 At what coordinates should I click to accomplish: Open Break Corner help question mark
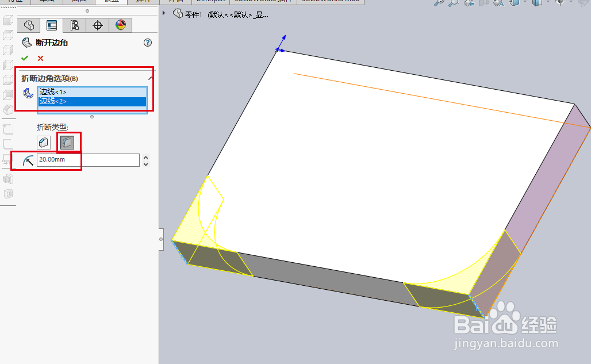point(148,42)
